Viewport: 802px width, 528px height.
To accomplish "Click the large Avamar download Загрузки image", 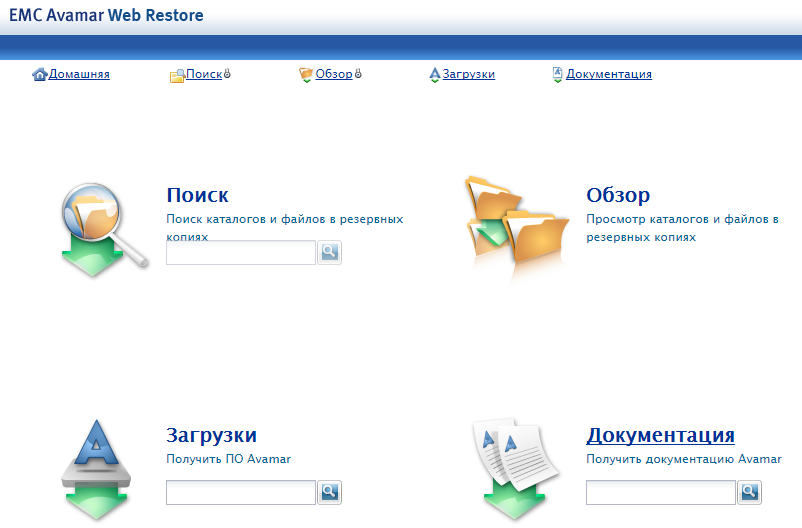I will click(96, 470).
